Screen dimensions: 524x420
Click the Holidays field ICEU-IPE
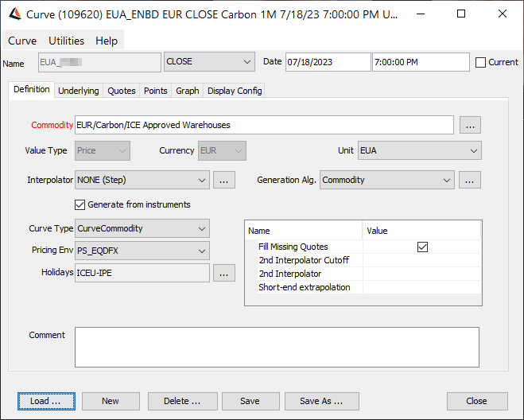[142, 273]
